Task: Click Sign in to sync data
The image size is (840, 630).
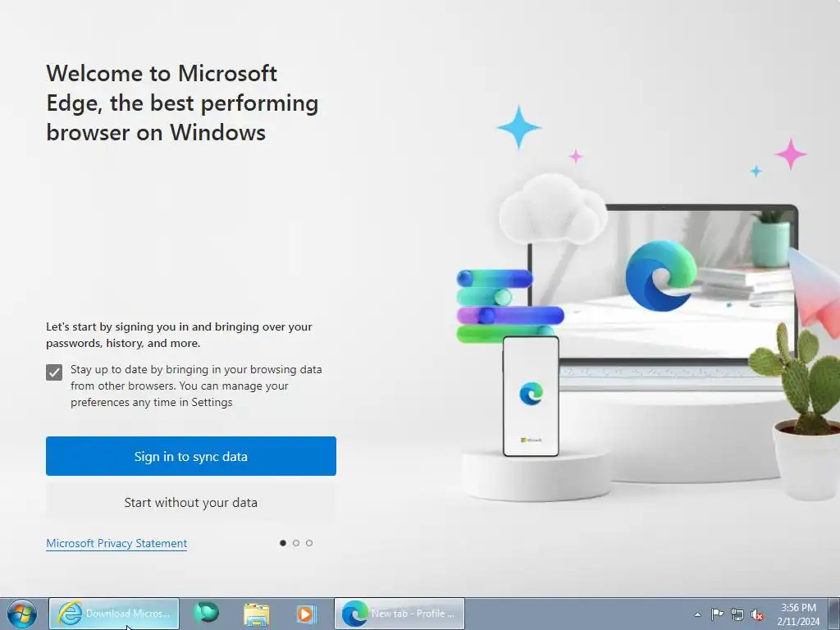Action: [190, 456]
